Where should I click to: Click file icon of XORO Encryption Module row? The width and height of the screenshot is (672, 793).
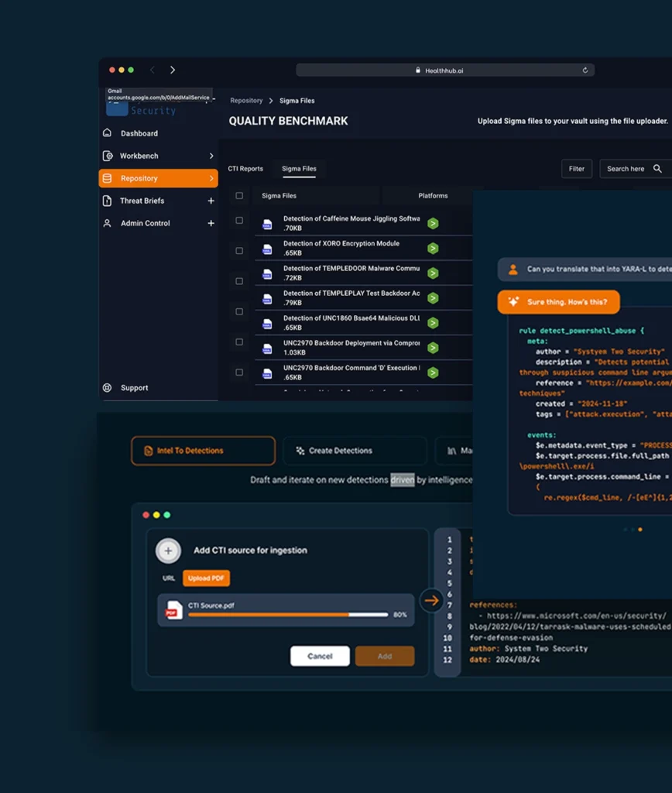[267, 249]
